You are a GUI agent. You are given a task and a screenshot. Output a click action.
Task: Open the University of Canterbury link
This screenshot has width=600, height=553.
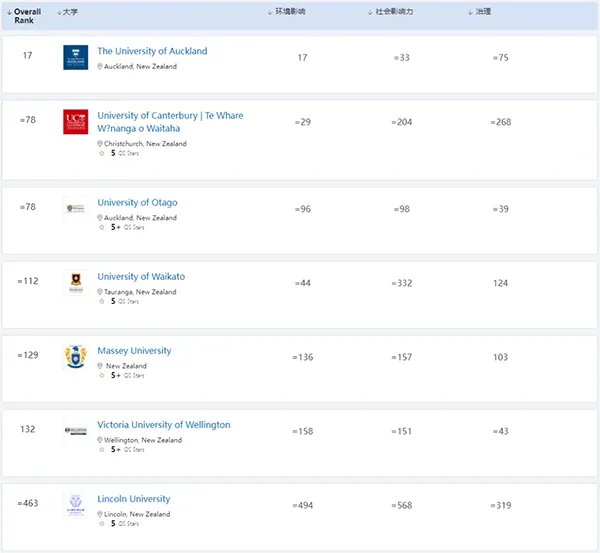point(170,116)
